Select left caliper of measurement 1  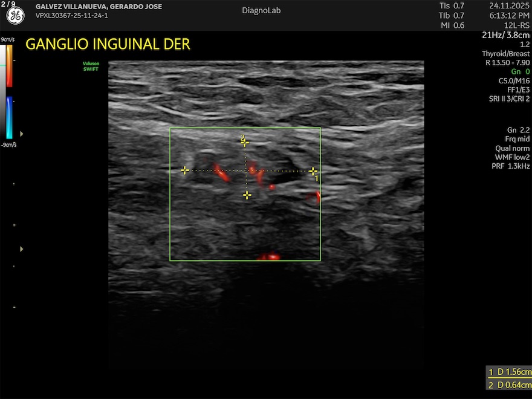click(185, 170)
